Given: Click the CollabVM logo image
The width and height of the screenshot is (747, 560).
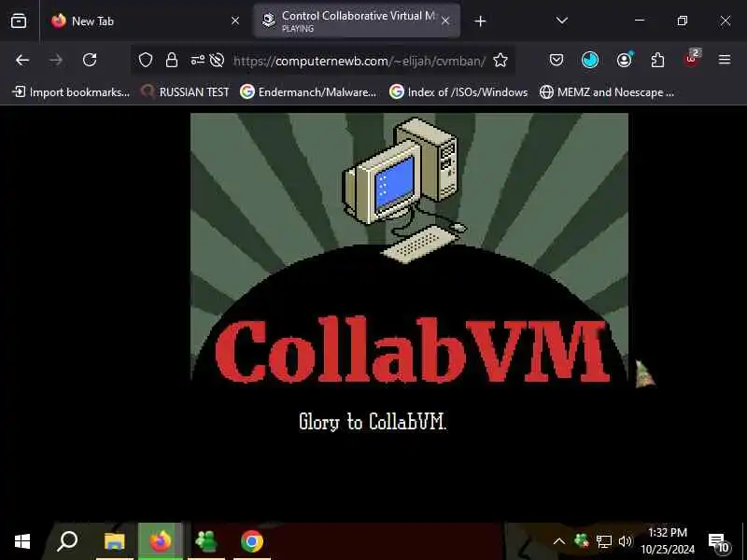Looking at the screenshot, I should tap(409, 249).
